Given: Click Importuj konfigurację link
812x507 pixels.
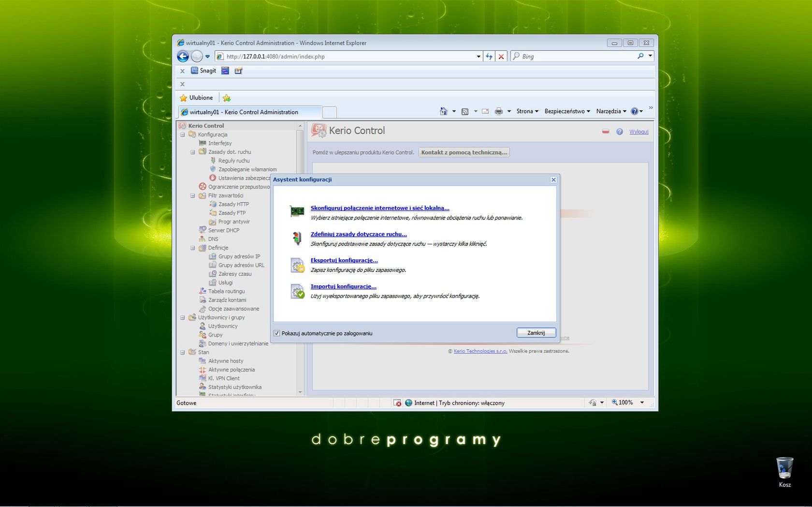Looking at the screenshot, I should (343, 286).
